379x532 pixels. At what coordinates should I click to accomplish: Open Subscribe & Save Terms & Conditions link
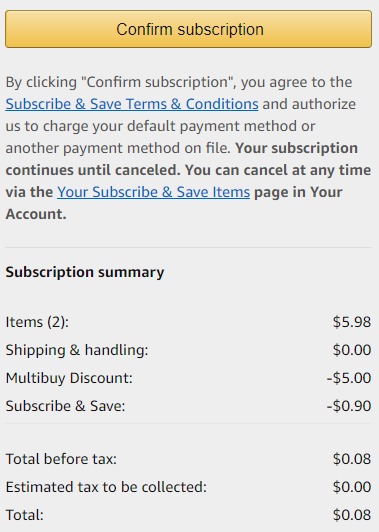pyautogui.click(x=132, y=104)
